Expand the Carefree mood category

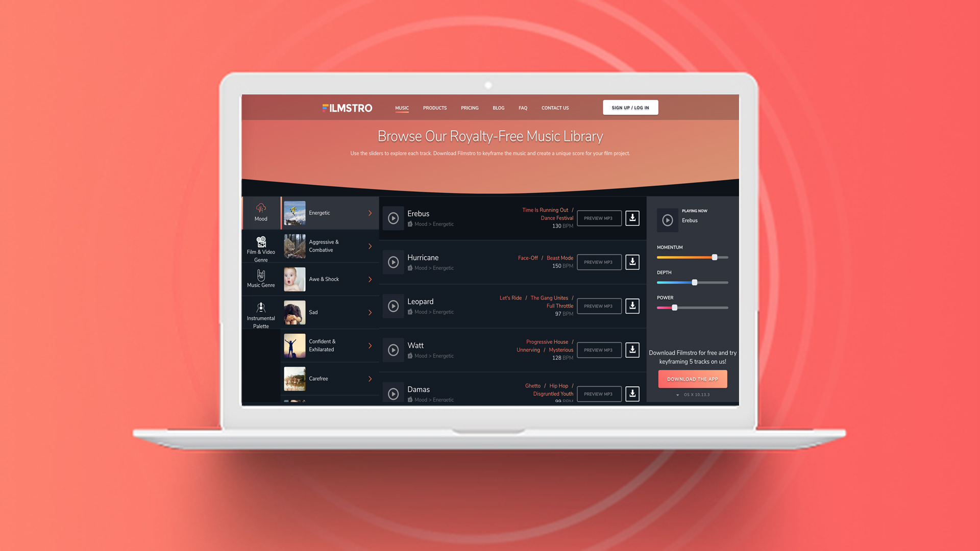(370, 378)
